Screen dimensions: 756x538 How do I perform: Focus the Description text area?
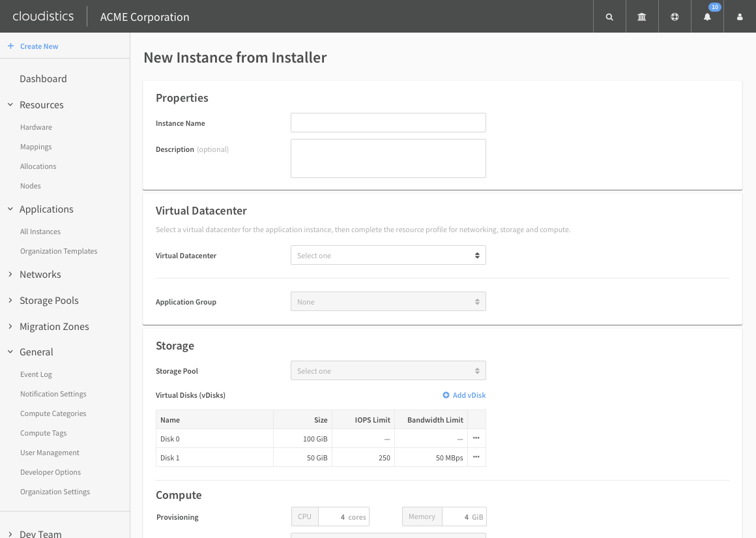(388, 158)
